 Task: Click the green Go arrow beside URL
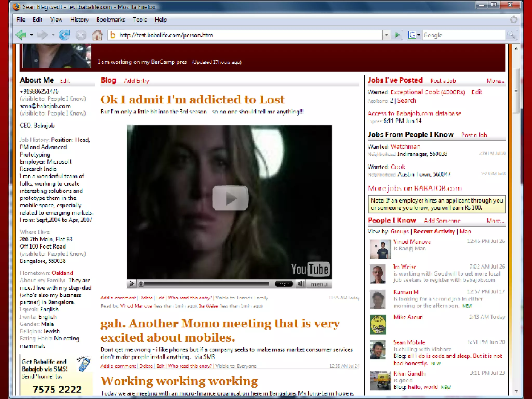(397, 35)
